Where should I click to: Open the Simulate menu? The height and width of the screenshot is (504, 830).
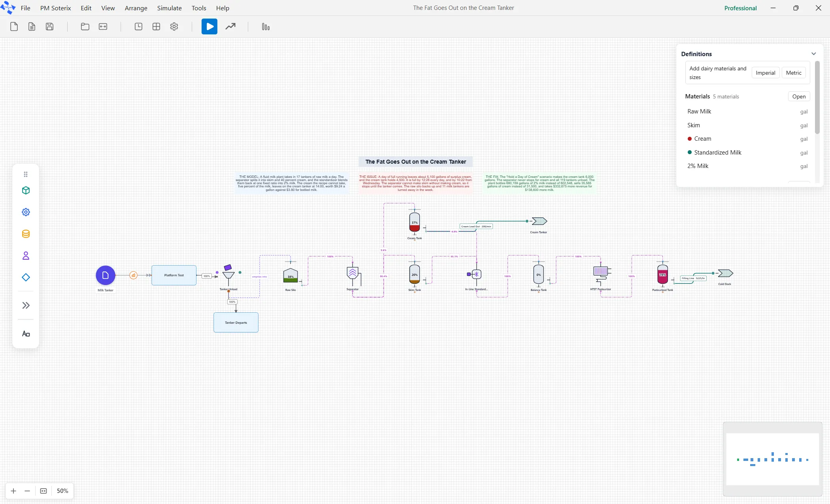click(169, 8)
